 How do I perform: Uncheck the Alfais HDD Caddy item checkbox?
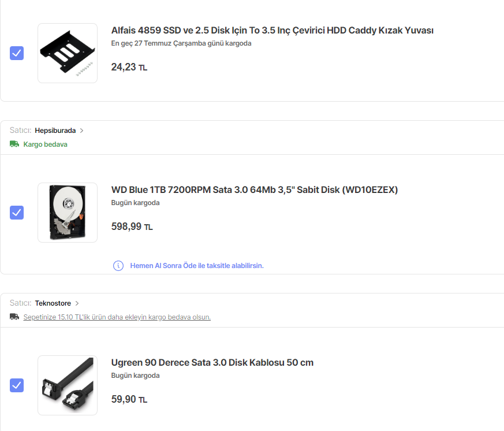17,54
